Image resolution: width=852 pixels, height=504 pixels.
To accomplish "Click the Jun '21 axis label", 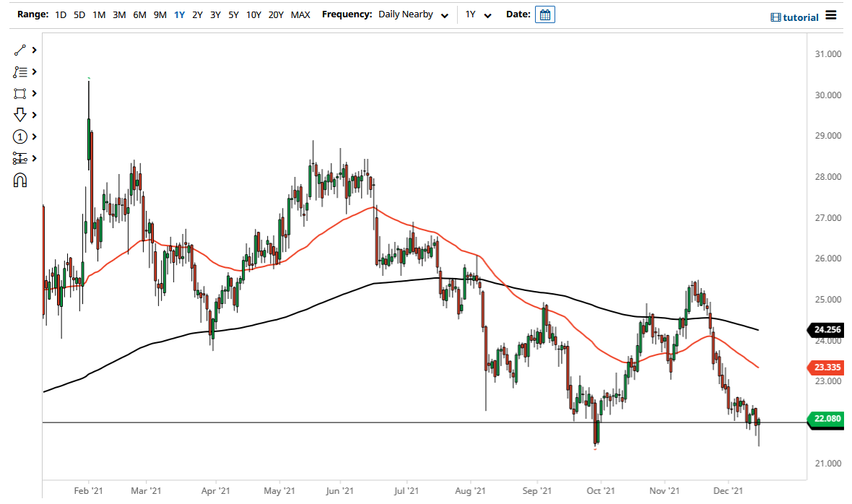I will click(339, 491).
